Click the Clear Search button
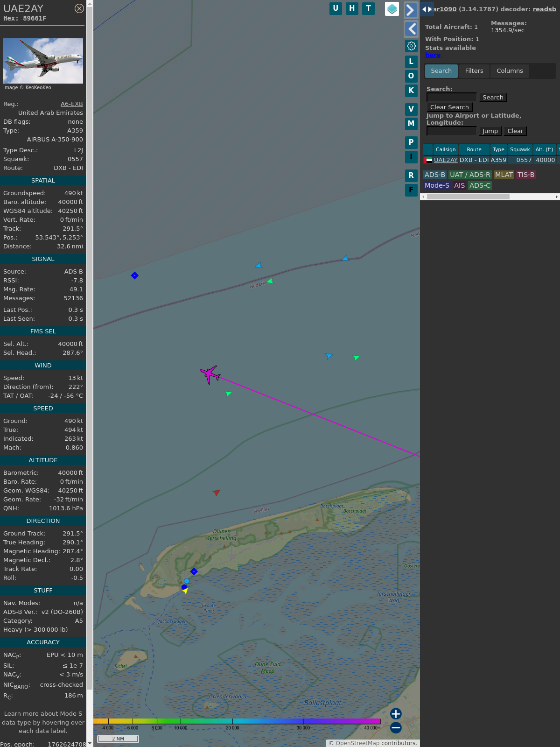Image resolution: width=560 pixels, height=747 pixels. tap(449, 107)
